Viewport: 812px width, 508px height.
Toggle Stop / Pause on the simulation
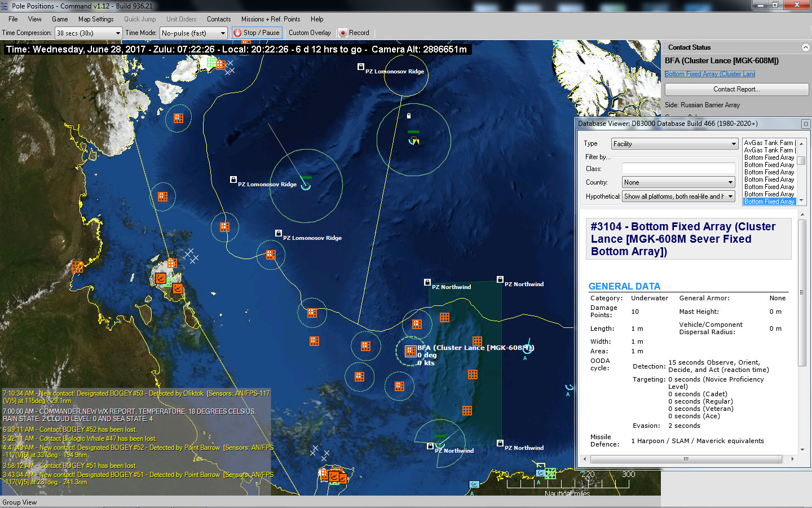[257, 33]
